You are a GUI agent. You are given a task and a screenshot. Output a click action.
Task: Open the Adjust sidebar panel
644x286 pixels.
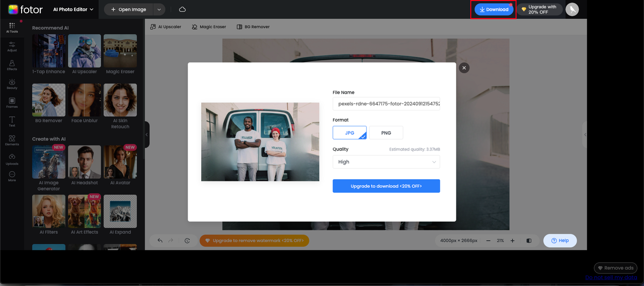click(x=12, y=47)
